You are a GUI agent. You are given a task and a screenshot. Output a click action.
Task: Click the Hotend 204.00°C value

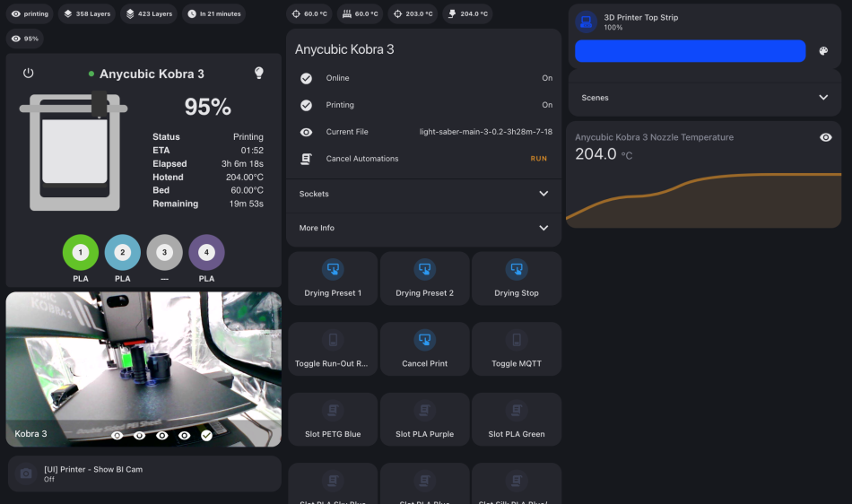point(245,177)
